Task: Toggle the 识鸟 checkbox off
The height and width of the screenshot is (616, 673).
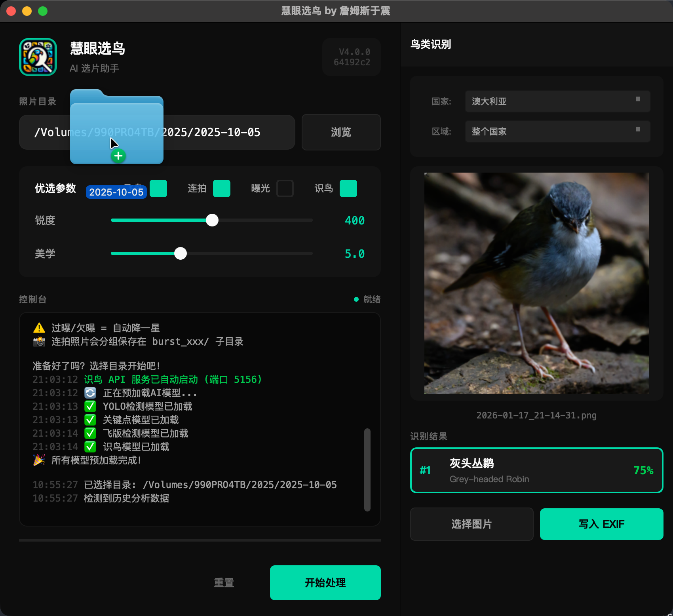Action: [x=348, y=188]
